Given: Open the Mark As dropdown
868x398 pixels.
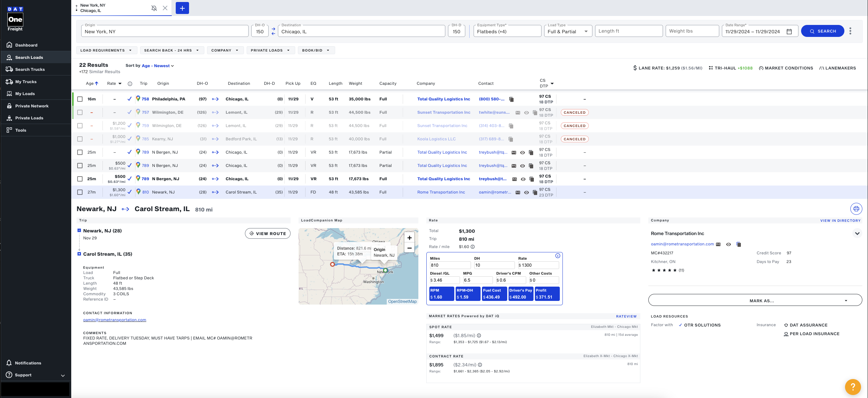Looking at the screenshot, I should click(755, 300).
